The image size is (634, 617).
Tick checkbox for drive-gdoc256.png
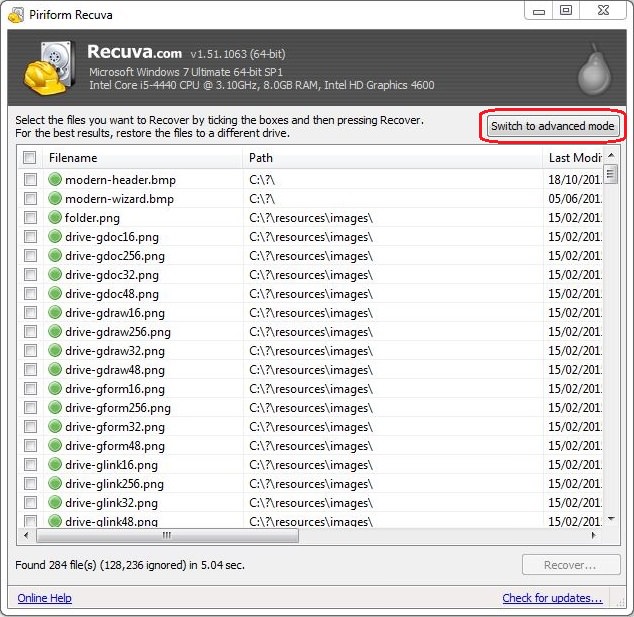(30, 255)
